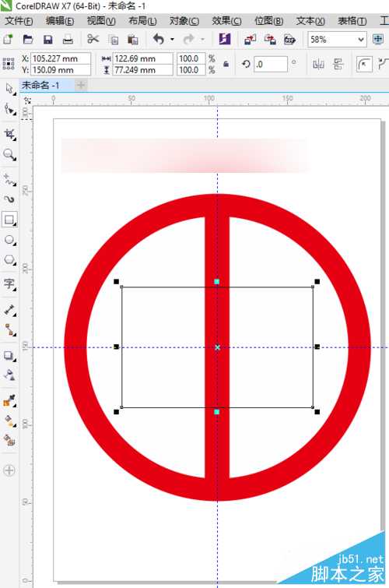Image resolution: width=389 pixels, height=588 pixels.
Task: Open the 文本(X) menu
Action: [310, 21]
